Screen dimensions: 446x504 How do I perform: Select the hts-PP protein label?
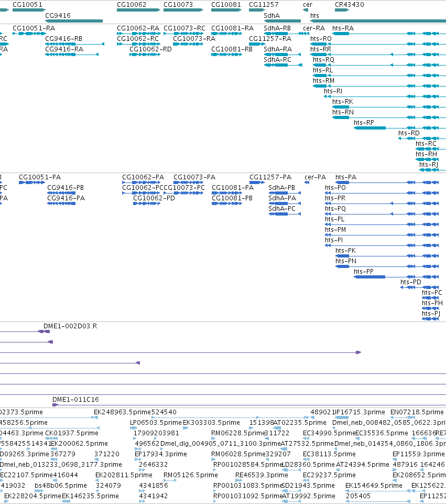(364, 271)
